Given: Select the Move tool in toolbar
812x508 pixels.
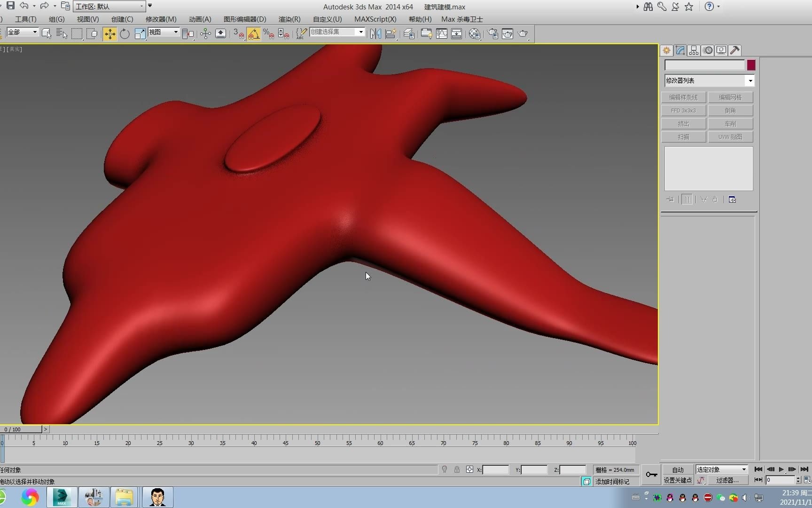Looking at the screenshot, I should pyautogui.click(x=109, y=34).
